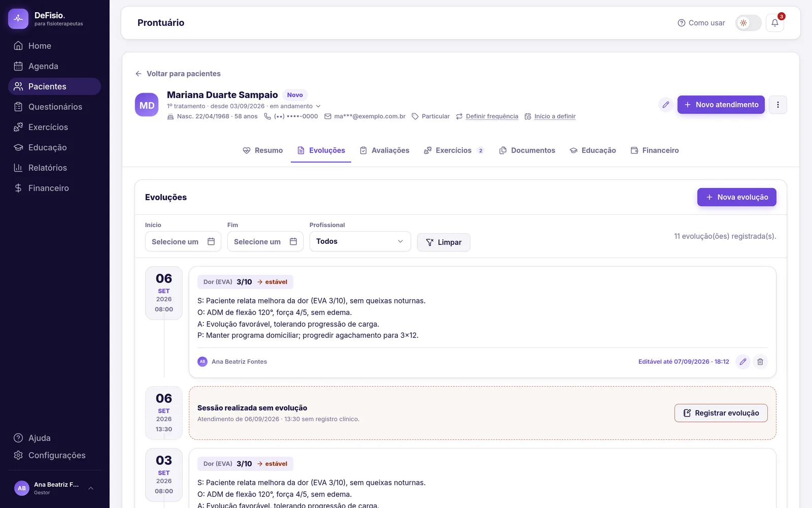This screenshot has width=812, height=508.
Task: Click the pencil icon beside Novo atendimento
Action: 666,105
